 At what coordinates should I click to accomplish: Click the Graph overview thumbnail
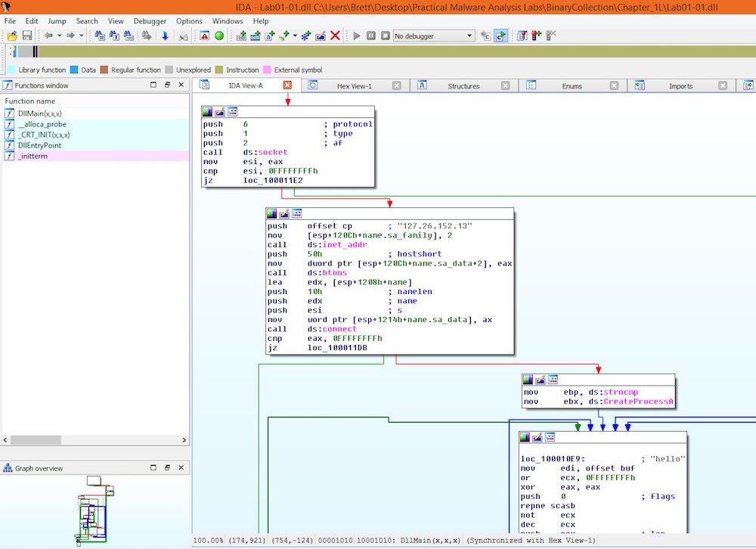pyautogui.click(x=95, y=510)
